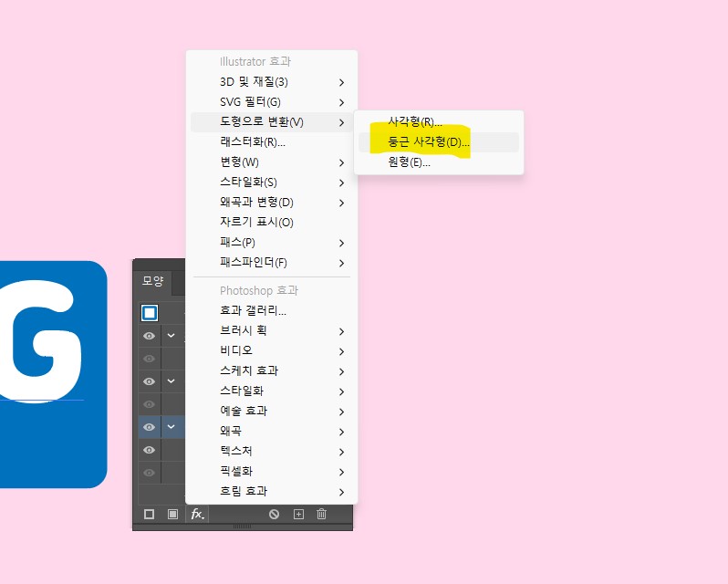Viewport: 728px width, 584px height.
Task: Toggle the eye icon directly below the highlighted row
Action: click(x=149, y=450)
